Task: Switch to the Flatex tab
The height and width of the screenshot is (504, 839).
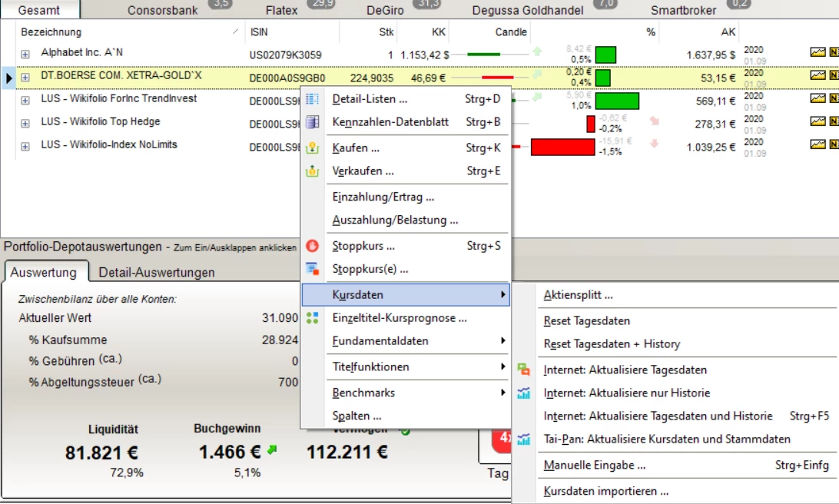Action: (x=281, y=10)
